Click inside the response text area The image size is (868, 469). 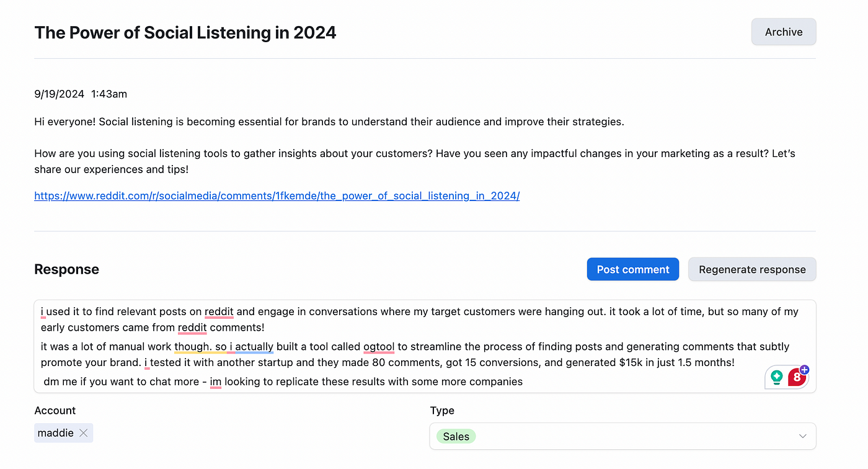425,346
